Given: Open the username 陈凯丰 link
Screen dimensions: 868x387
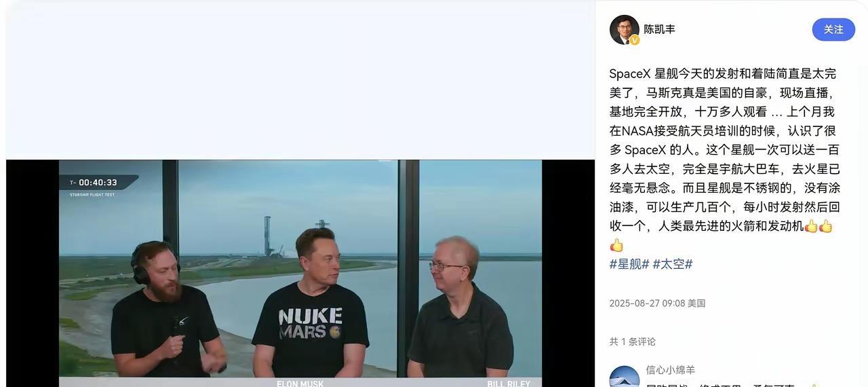Looking at the screenshot, I should [659, 29].
